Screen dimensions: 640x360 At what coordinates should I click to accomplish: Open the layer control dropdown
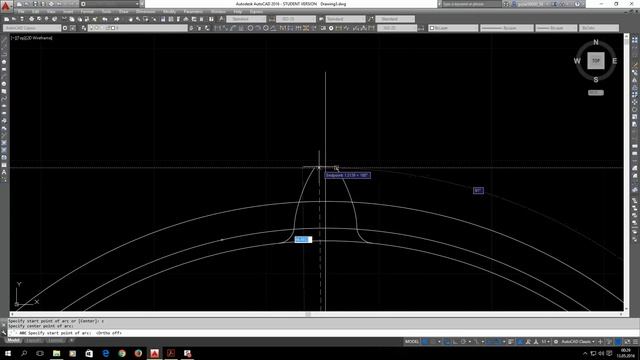pos(138,28)
